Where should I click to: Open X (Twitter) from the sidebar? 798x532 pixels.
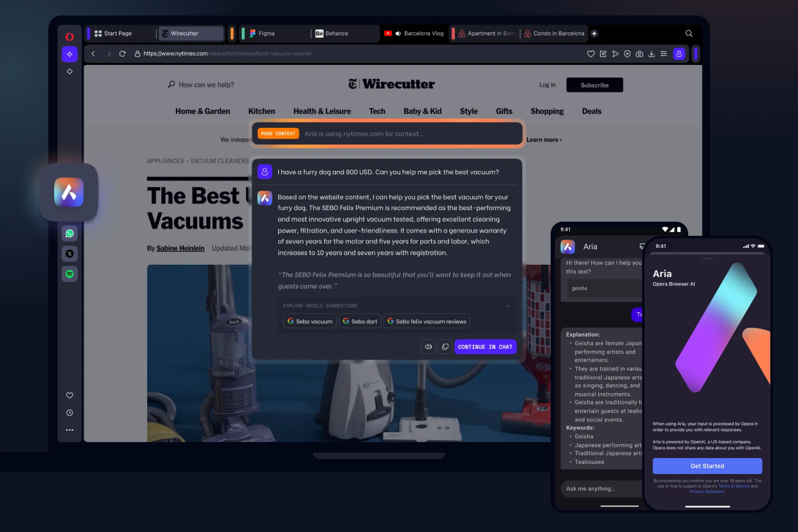69,253
